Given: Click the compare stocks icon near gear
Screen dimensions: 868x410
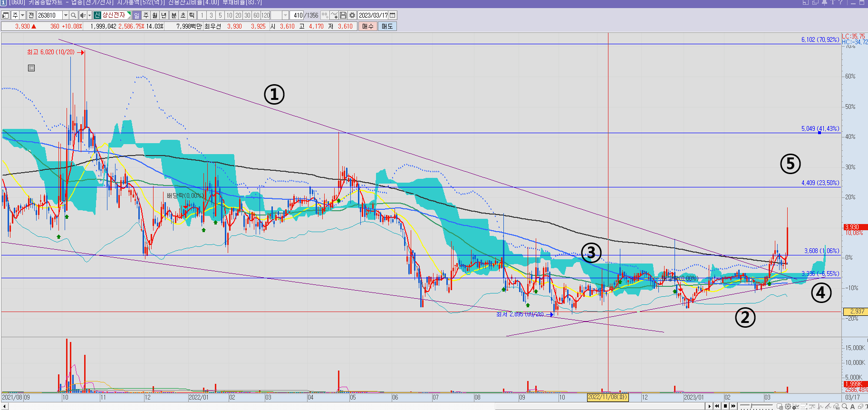Looking at the screenshot, I should (325, 15).
